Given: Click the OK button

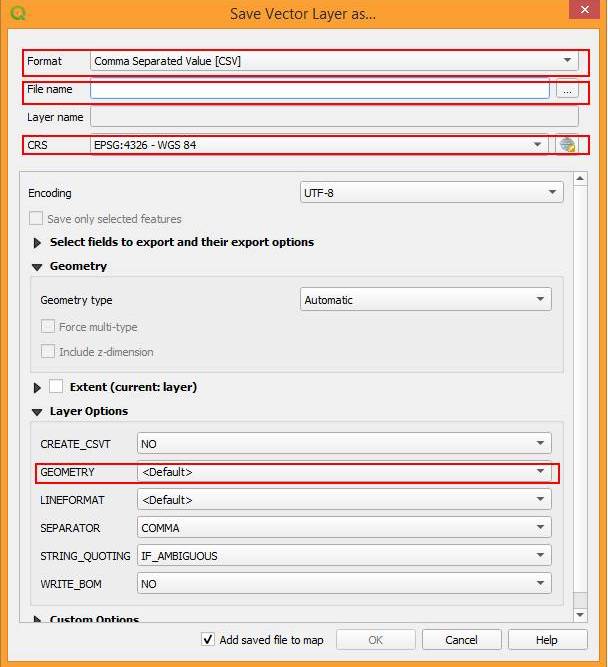Looking at the screenshot, I should [x=376, y=640].
